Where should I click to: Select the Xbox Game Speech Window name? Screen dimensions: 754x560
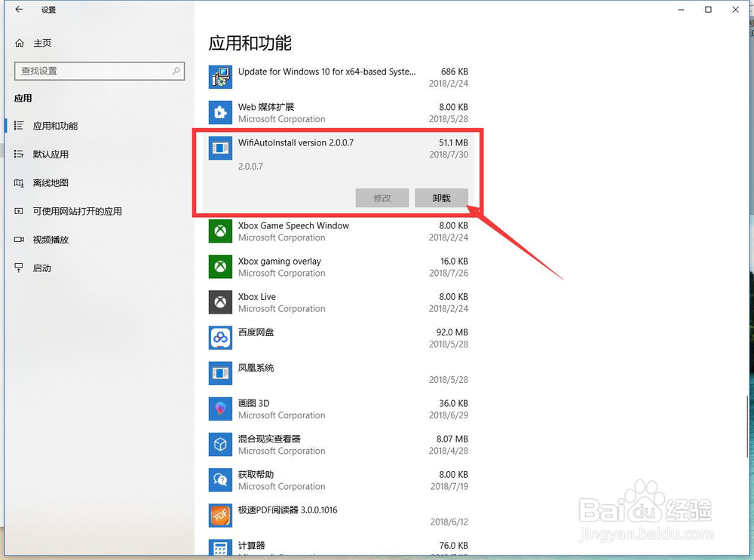coord(293,226)
